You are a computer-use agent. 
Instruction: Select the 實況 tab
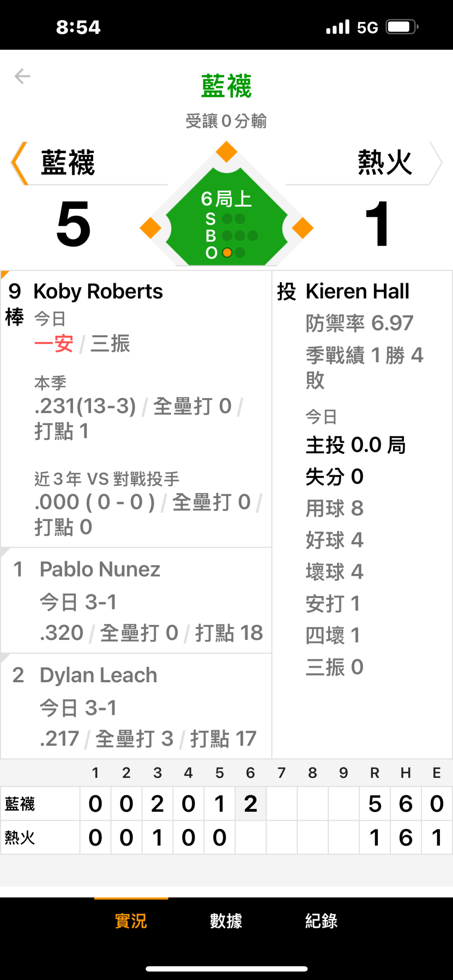point(131,921)
